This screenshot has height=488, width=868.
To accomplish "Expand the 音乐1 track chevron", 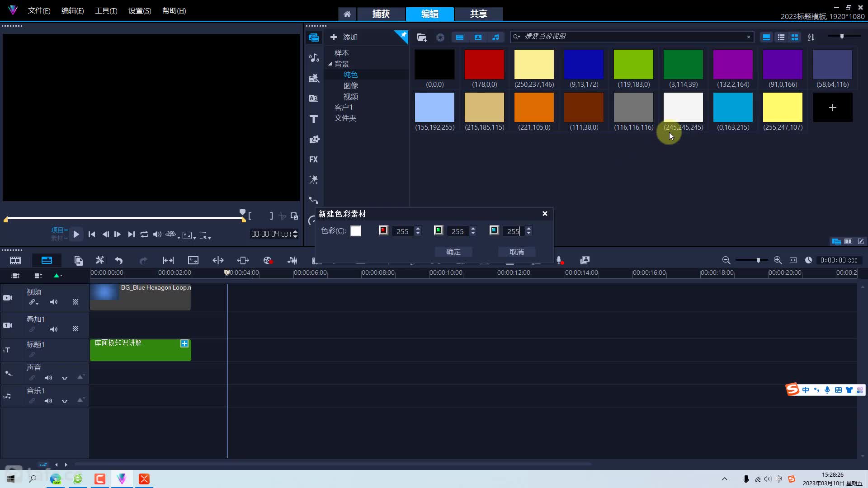I will (x=65, y=401).
